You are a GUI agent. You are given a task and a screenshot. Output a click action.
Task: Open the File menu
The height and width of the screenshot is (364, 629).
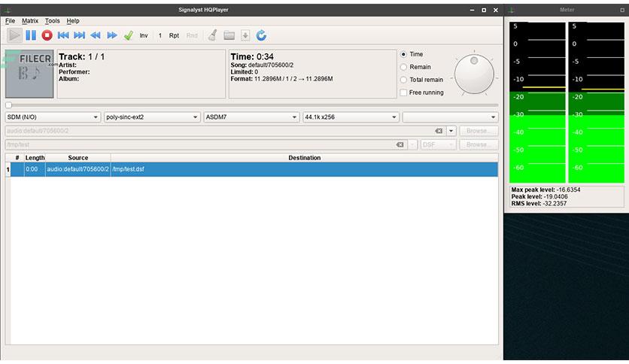[x=10, y=21]
